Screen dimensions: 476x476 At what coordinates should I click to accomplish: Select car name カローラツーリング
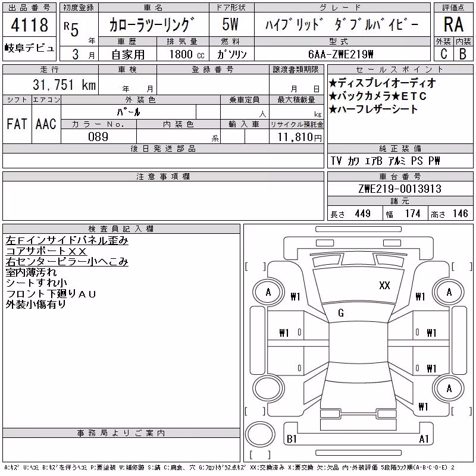[152, 24]
